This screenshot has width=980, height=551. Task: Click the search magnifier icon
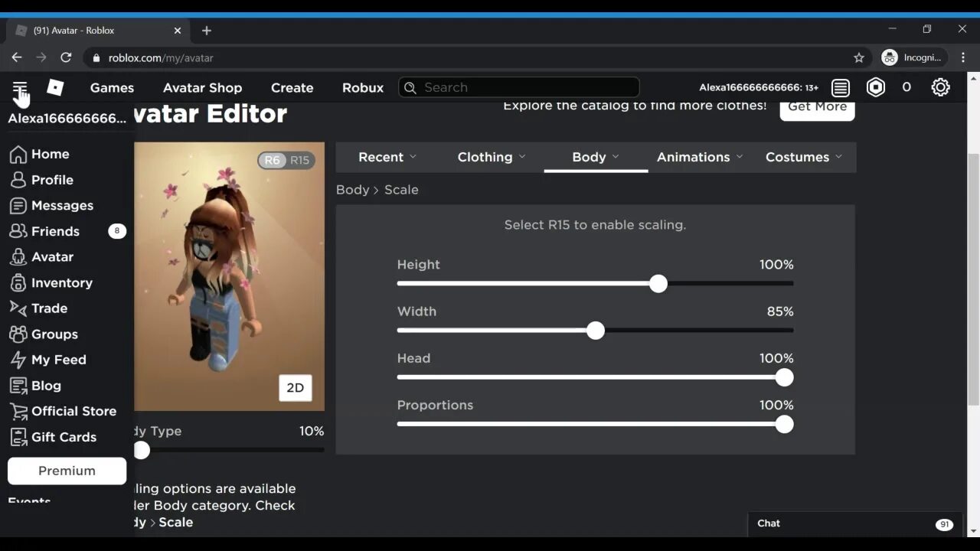click(x=410, y=87)
